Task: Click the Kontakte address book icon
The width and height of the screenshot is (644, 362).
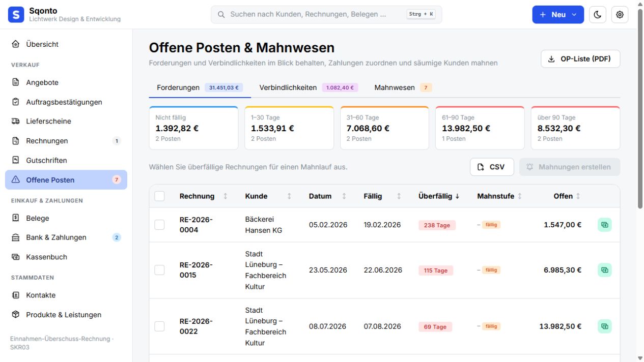Action: [x=16, y=295]
